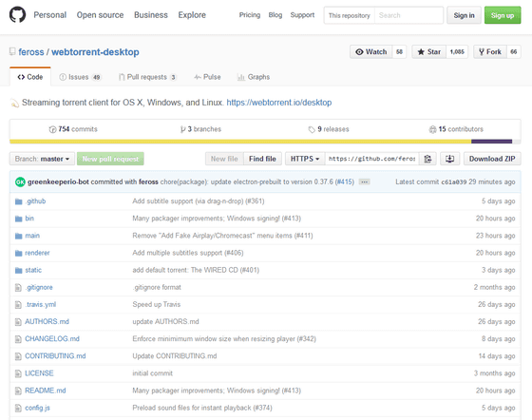The height and width of the screenshot is (420, 532).
Task: Click the yellow JavaScript language bar segment
Action: tap(240, 142)
